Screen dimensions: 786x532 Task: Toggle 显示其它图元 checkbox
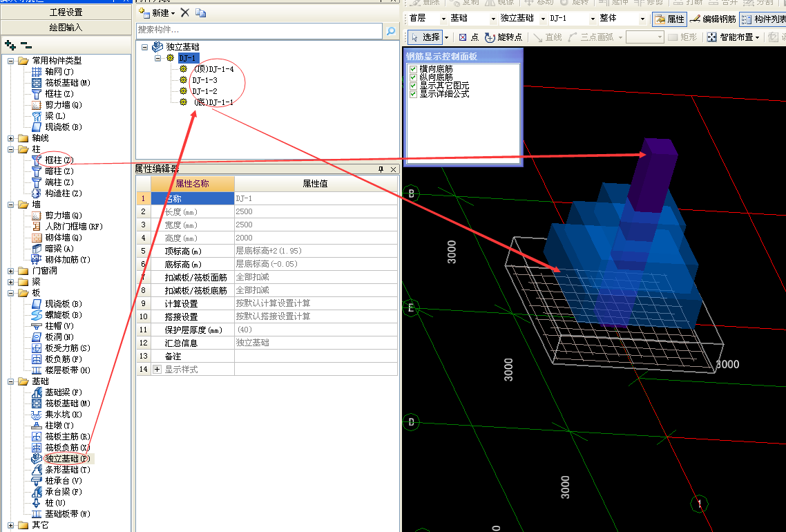(413, 86)
